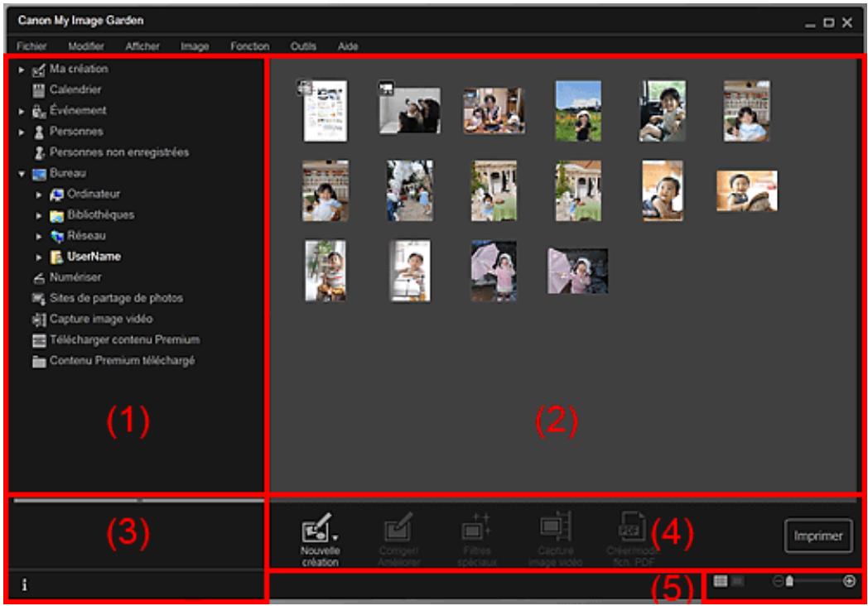The width and height of the screenshot is (868, 606).
Task: Expand the Événement tree node
Action: click(21, 112)
